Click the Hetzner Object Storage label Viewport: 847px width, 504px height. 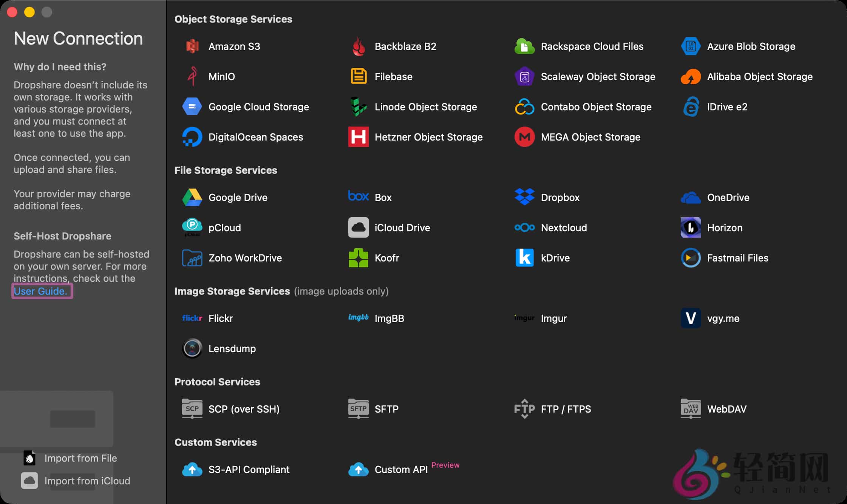(429, 137)
